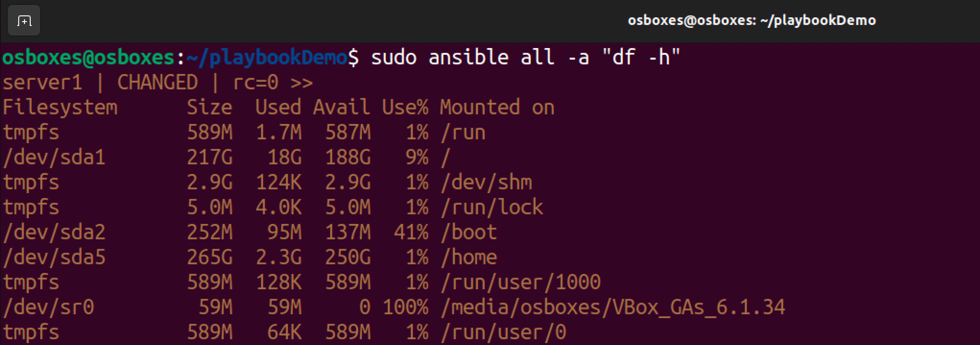This screenshot has width=980, height=345.
Task: Click the Avail column header
Action: tap(341, 108)
